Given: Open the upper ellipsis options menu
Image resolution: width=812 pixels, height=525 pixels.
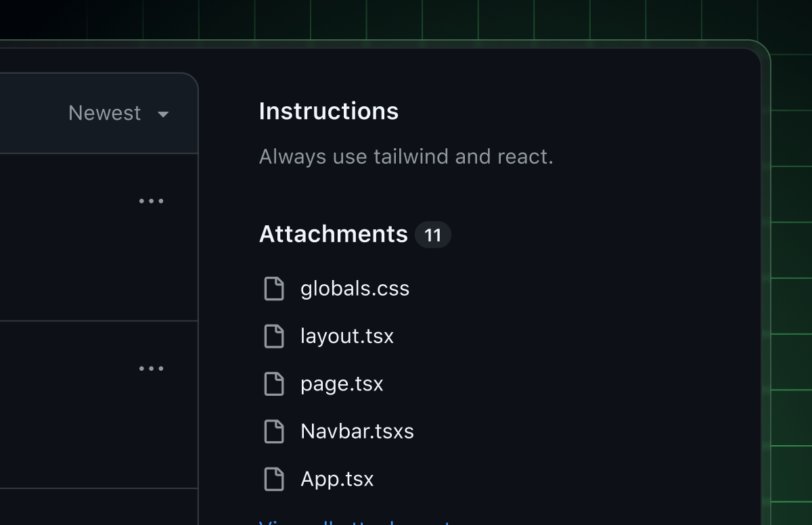Looking at the screenshot, I should (x=151, y=200).
